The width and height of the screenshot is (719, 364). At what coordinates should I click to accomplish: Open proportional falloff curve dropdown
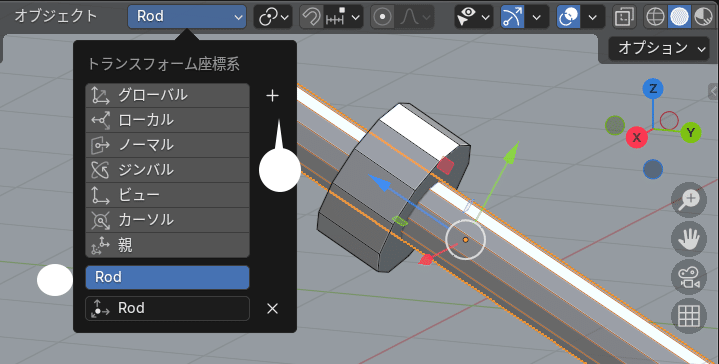coord(415,17)
